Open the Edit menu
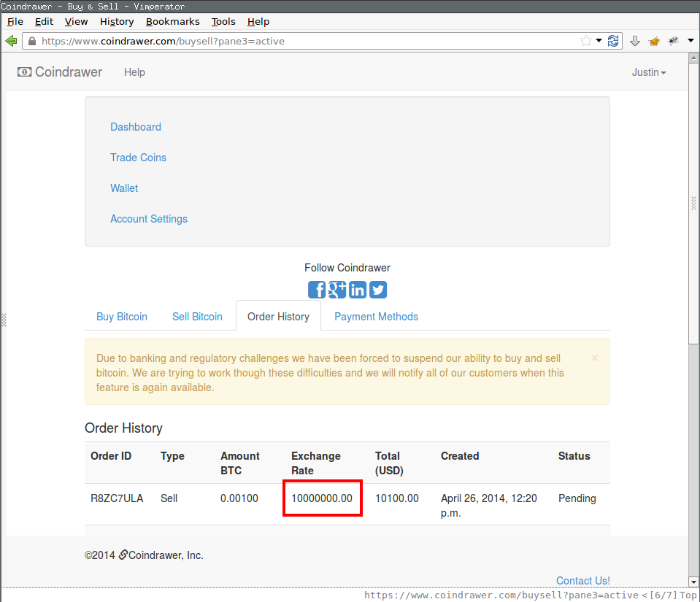The width and height of the screenshot is (700, 602). tap(45, 21)
